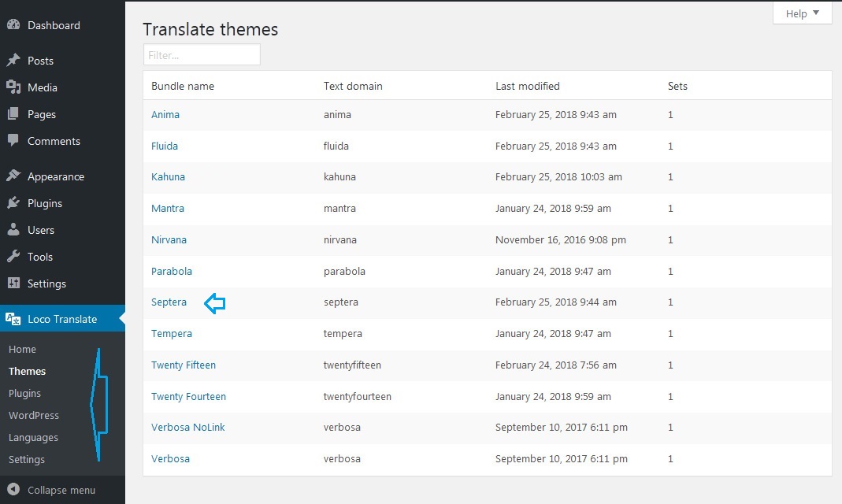The image size is (842, 504).
Task: Click the Pages document icon
Action: [13, 113]
